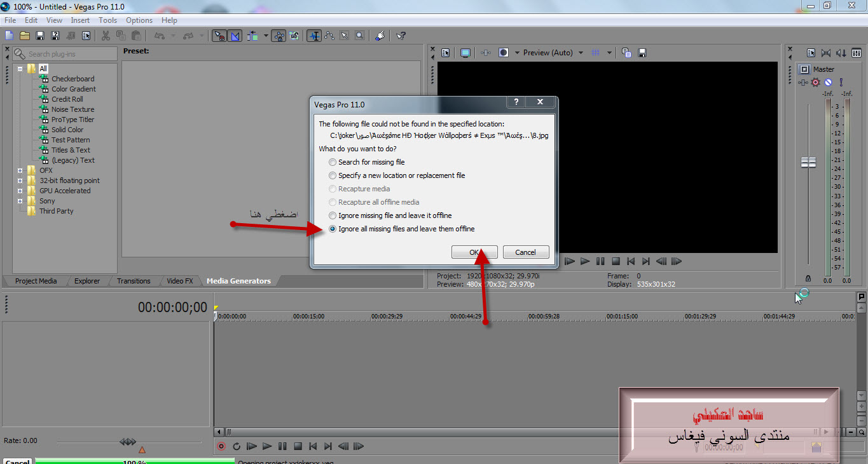Select the Noise Texture generator

tap(72, 109)
